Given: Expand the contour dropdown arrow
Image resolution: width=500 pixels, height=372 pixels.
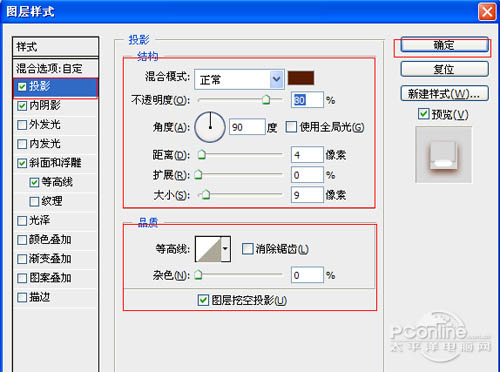Looking at the screenshot, I should 226,249.
